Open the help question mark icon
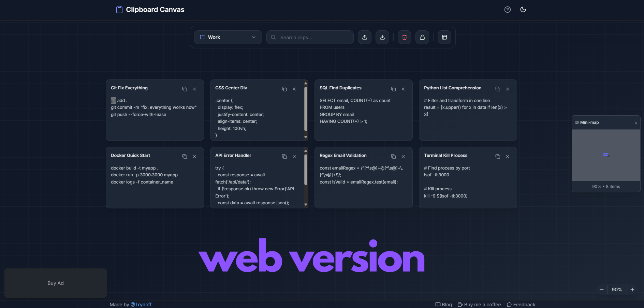This screenshot has width=644, height=308. pyautogui.click(x=507, y=10)
